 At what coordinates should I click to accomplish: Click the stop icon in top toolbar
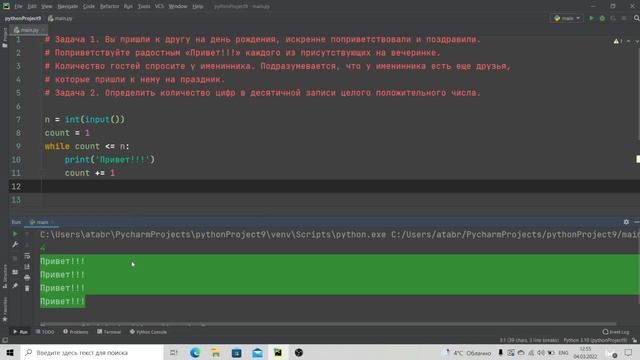(x=624, y=18)
